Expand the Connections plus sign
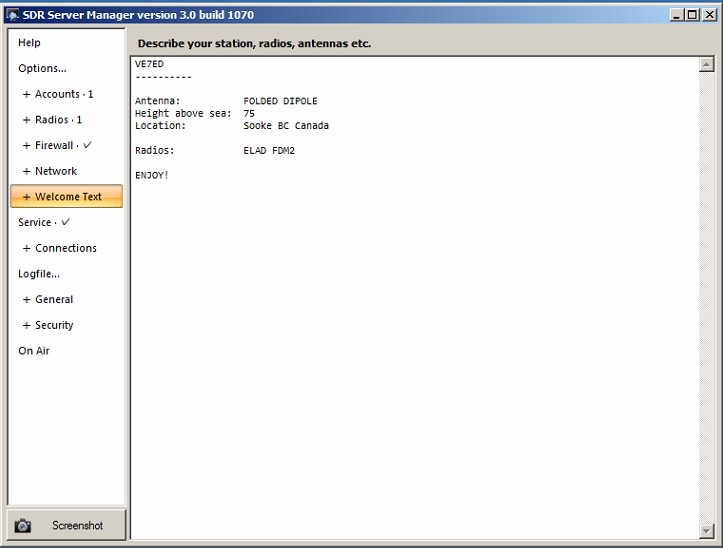Image resolution: width=723 pixels, height=548 pixels. pyautogui.click(x=26, y=248)
